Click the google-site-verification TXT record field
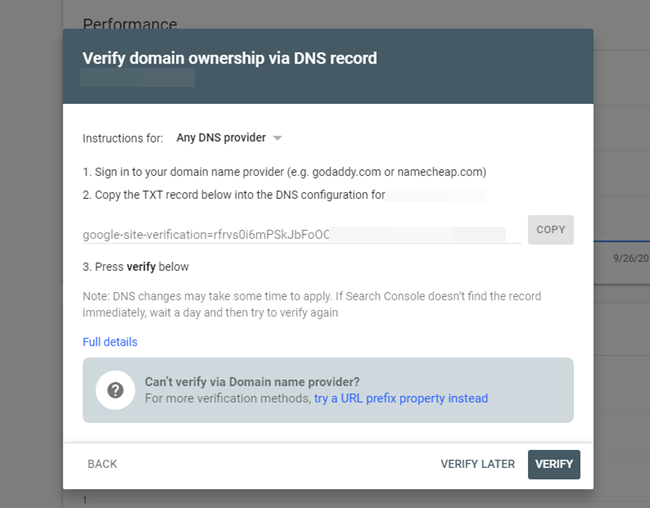650x508 pixels. coord(300,234)
